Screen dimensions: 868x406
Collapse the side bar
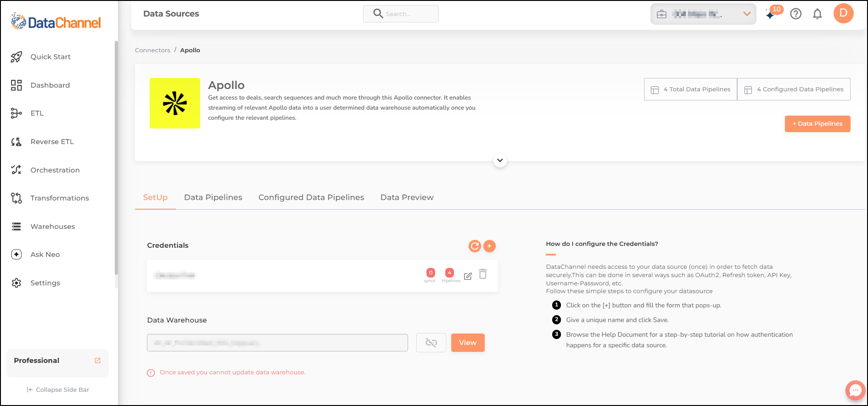tap(58, 390)
